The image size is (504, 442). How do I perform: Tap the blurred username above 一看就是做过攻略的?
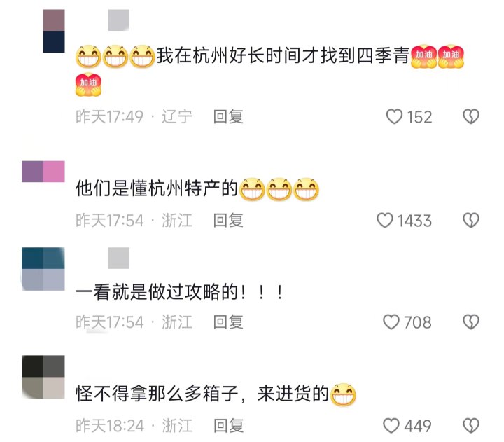118,258
